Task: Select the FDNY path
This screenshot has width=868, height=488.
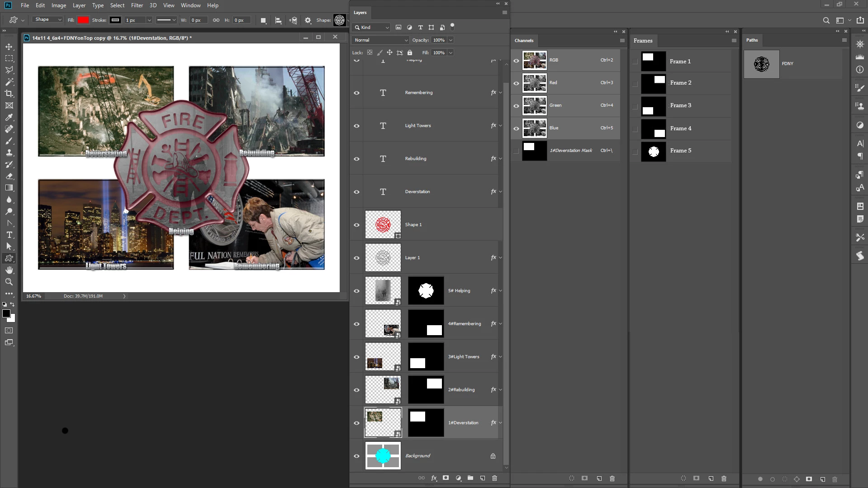Action: 792,64
